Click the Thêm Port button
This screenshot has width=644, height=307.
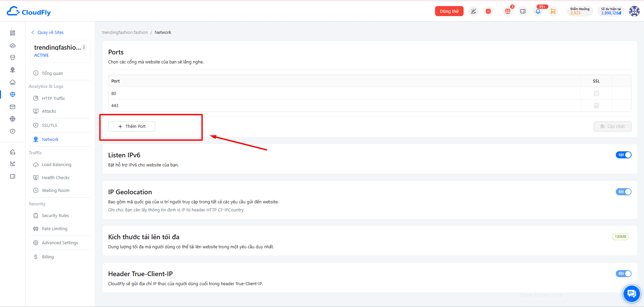(x=132, y=126)
